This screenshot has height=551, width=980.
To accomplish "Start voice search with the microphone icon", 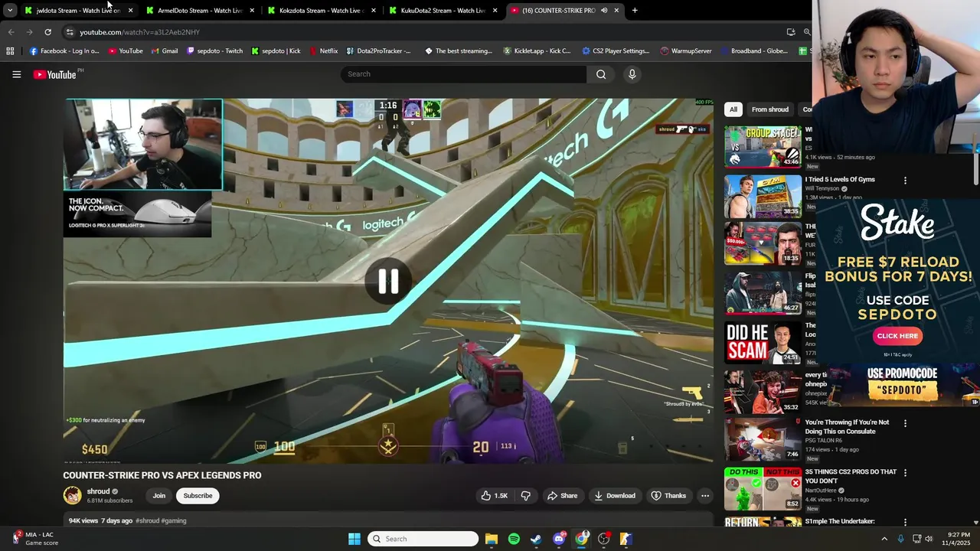I will 632,74.
